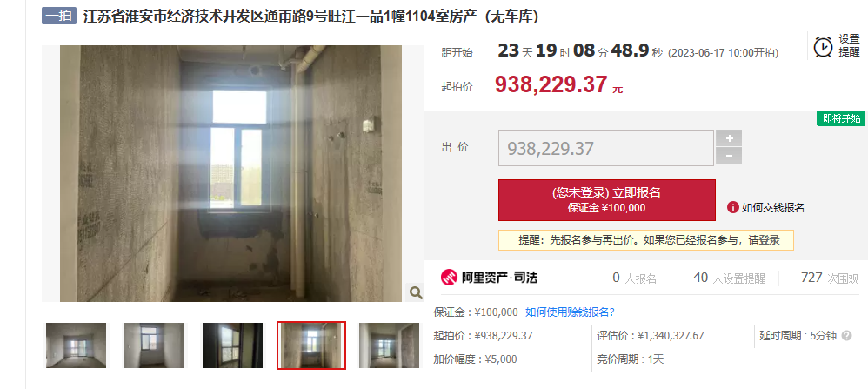
Task: Click the 登录 link in reminder
Action: pos(770,240)
